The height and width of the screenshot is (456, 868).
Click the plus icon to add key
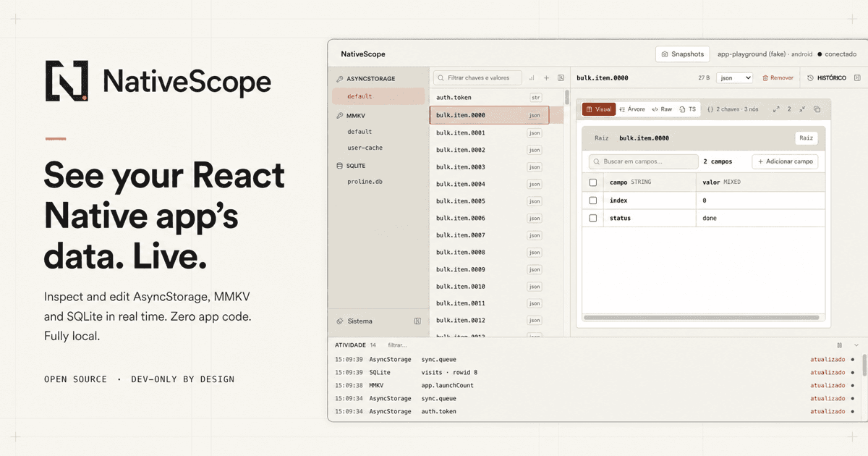(546, 78)
